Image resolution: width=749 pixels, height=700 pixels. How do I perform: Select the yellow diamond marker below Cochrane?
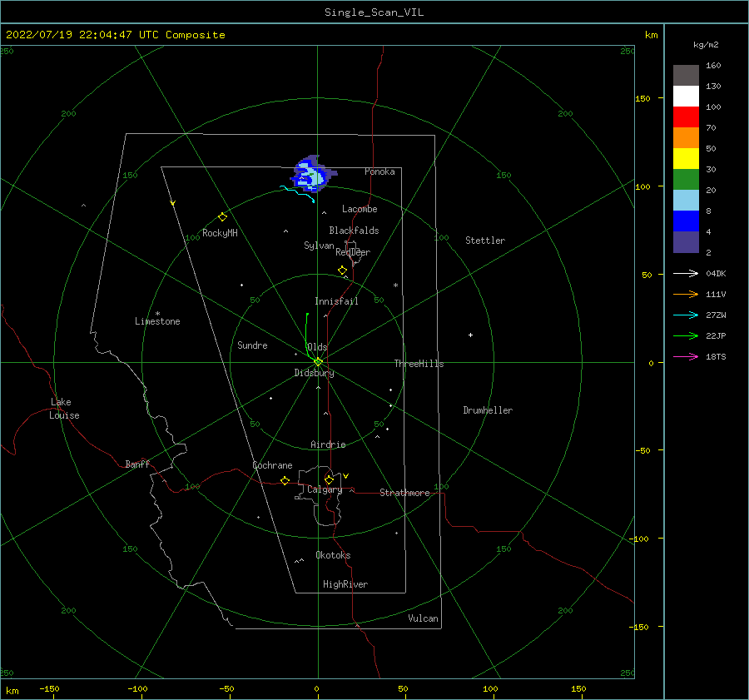(x=285, y=480)
